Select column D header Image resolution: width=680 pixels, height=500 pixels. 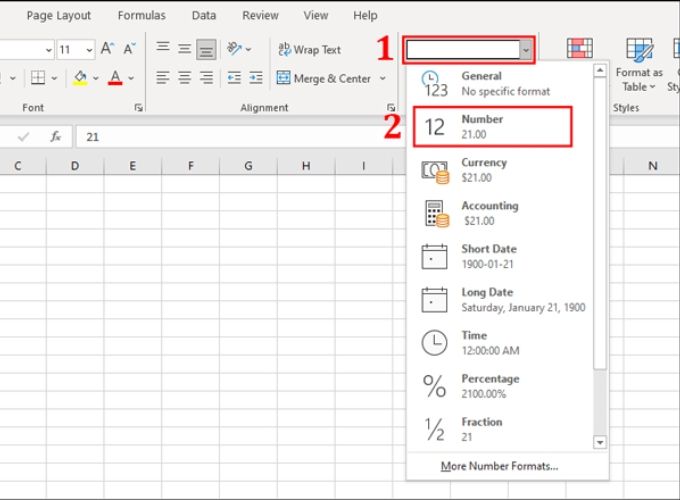point(75,166)
